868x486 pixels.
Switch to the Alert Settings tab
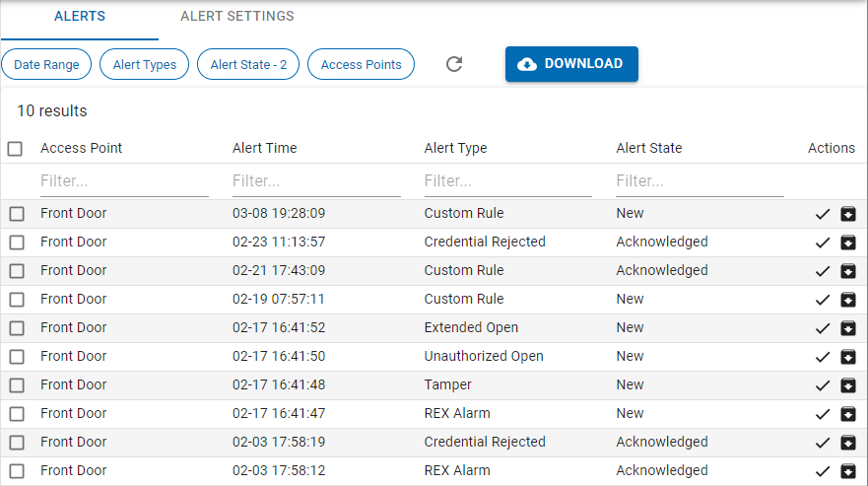237,17
